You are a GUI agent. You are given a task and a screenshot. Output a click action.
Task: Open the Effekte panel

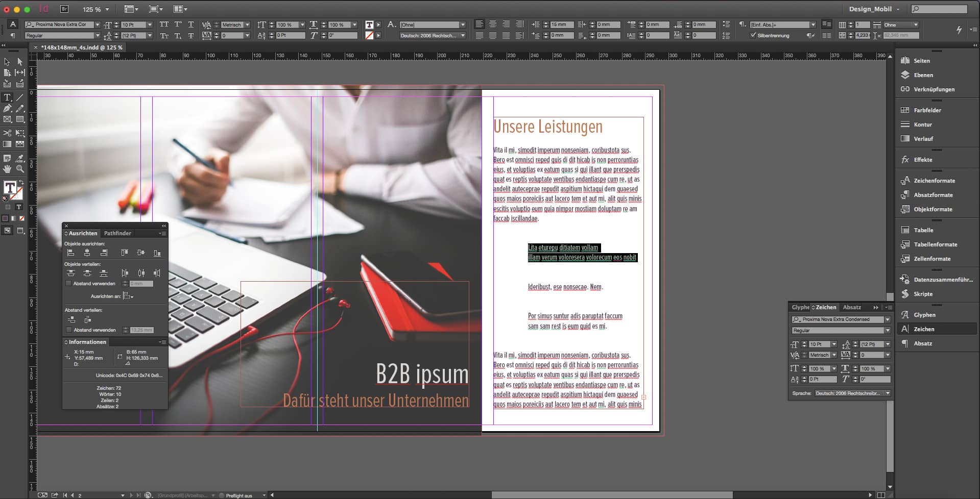coord(922,160)
